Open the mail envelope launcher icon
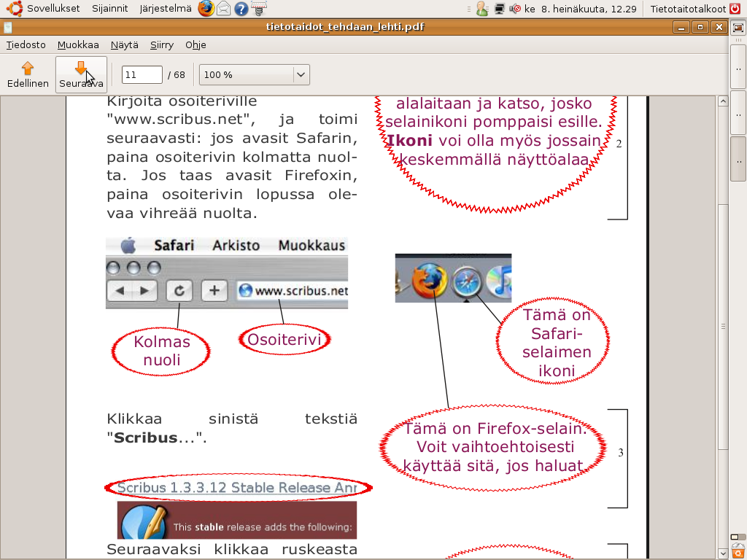This screenshot has width=747, height=560. click(x=223, y=9)
